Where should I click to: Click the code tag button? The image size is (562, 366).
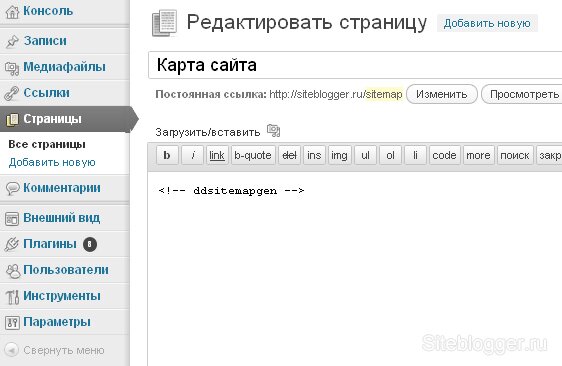pos(444,155)
